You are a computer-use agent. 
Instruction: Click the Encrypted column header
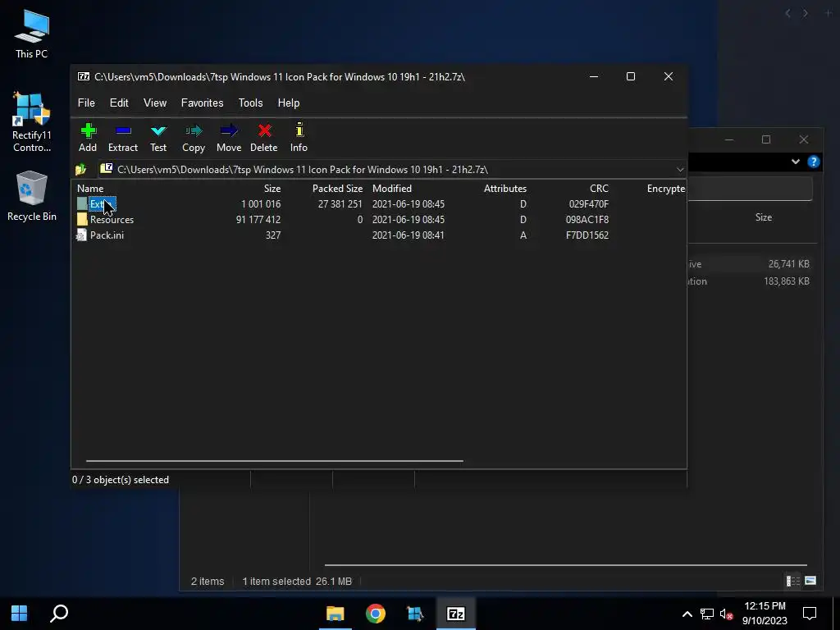point(666,189)
